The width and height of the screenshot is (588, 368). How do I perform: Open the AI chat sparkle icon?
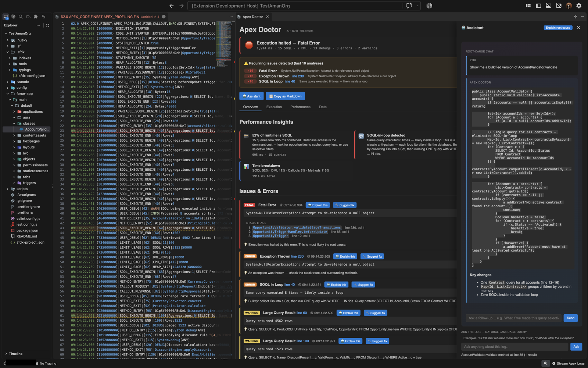pyautogui.click(x=409, y=6)
